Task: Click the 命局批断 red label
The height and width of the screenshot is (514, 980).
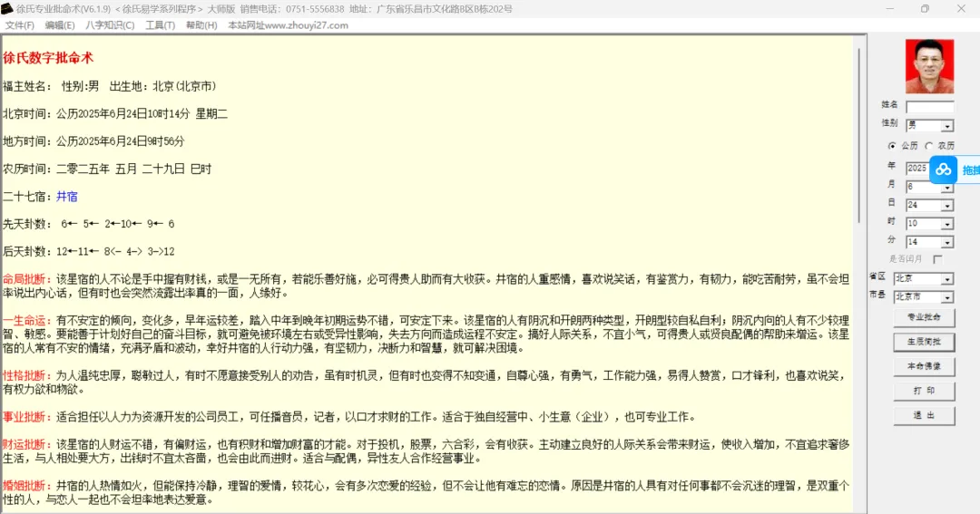Action: coord(26,279)
